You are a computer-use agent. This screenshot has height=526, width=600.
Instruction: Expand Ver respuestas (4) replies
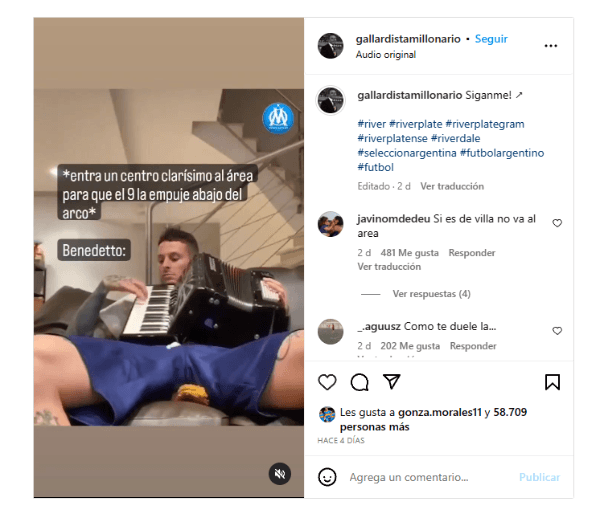pos(431,294)
